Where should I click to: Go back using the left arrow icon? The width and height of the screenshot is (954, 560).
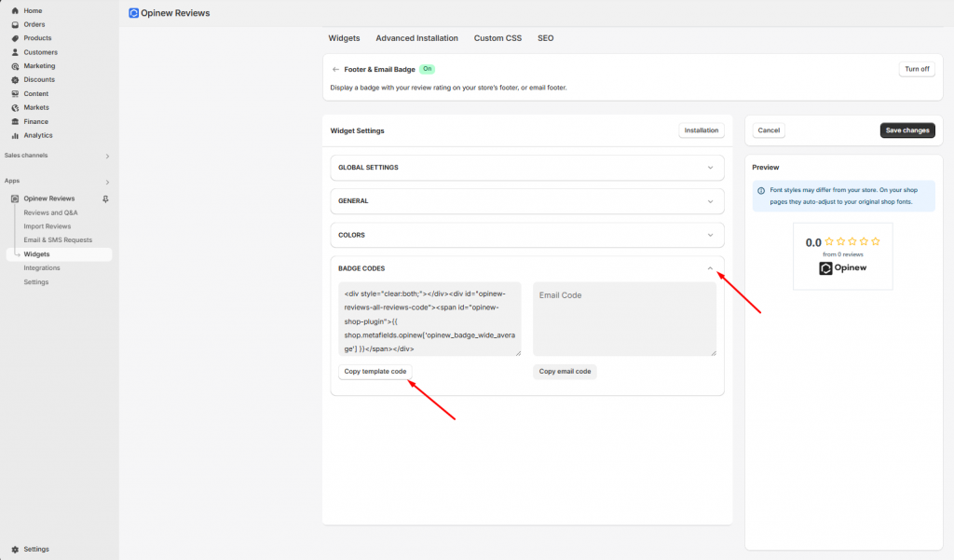(335, 69)
